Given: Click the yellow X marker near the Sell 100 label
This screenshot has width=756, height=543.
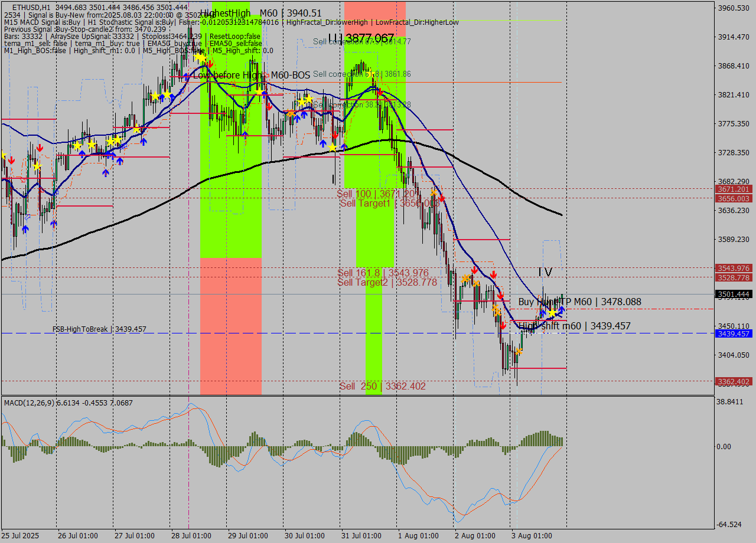Looking at the screenshot, I should [x=434, y=192].
